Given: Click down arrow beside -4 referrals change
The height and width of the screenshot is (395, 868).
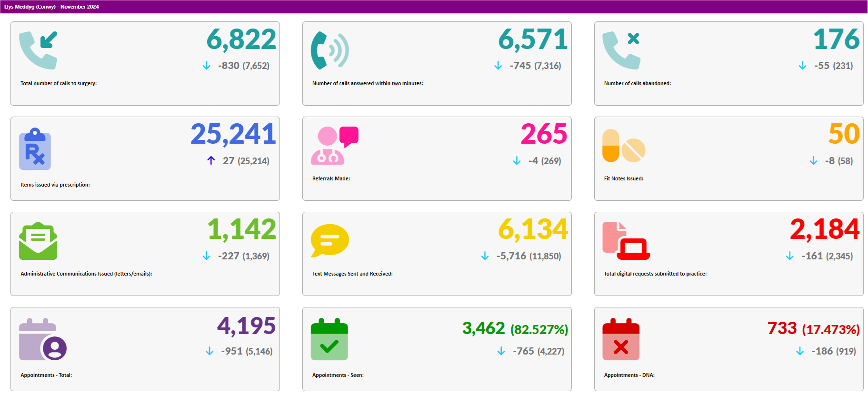Looking at the screenshot, I should coord(517,161).
